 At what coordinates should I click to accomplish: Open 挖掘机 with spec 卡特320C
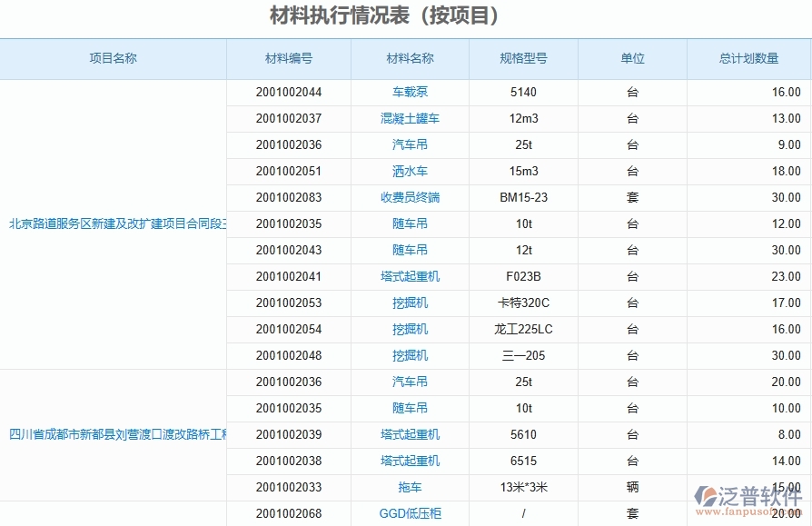coord(408,303)
